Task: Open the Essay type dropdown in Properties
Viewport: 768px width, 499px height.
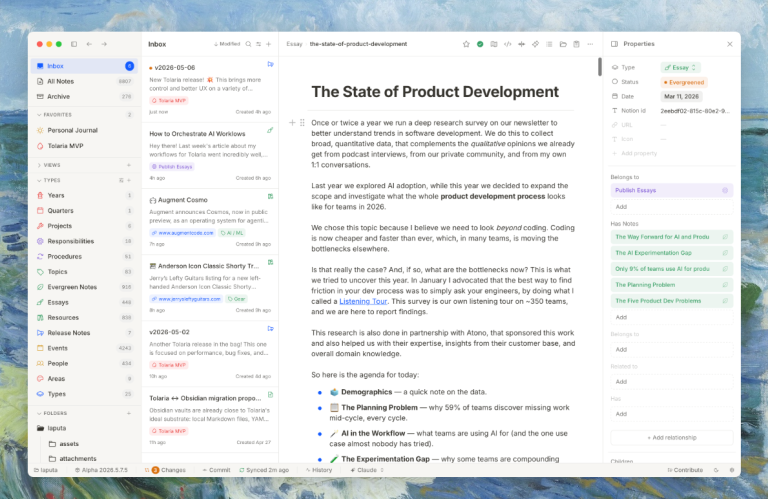Action: (680, 68)
